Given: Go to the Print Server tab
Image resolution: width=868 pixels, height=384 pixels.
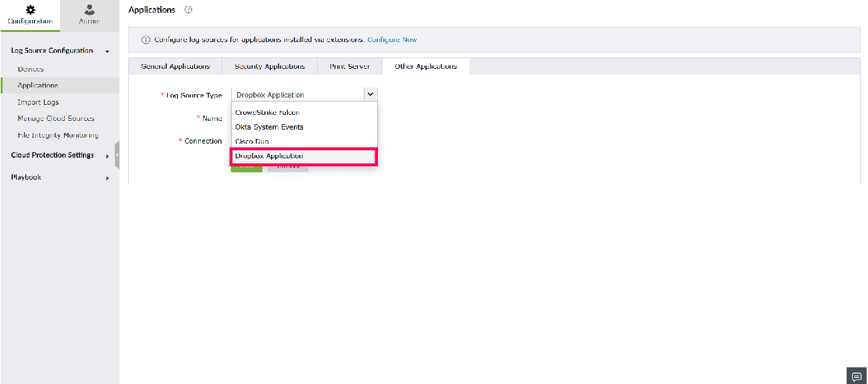Looking at the screenshot, I should [350, 67].
